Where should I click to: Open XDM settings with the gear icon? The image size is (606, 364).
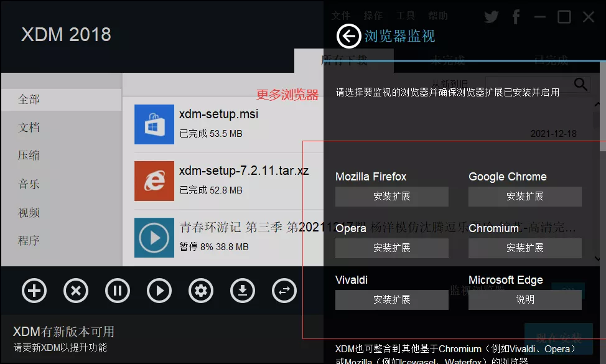(x=201, y=291)
